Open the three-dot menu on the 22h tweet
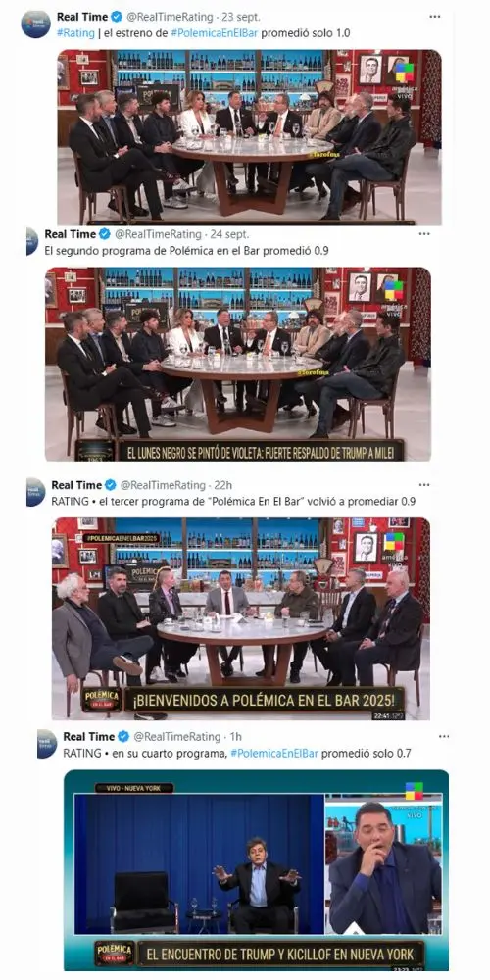This screenshot has height=980, width=490. click(x=424, y=484)
